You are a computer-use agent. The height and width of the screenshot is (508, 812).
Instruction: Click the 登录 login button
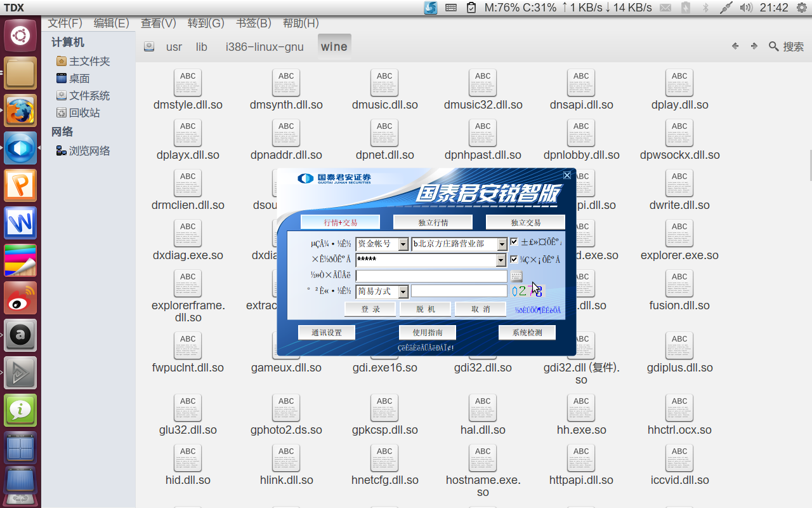coord(370,309)
